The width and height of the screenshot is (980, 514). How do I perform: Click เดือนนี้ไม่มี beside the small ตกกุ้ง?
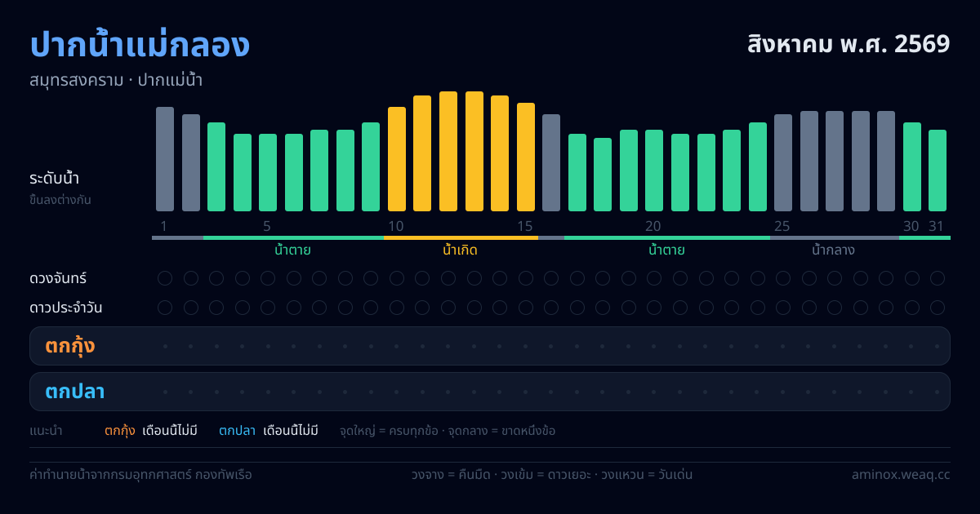pos(170,431)
